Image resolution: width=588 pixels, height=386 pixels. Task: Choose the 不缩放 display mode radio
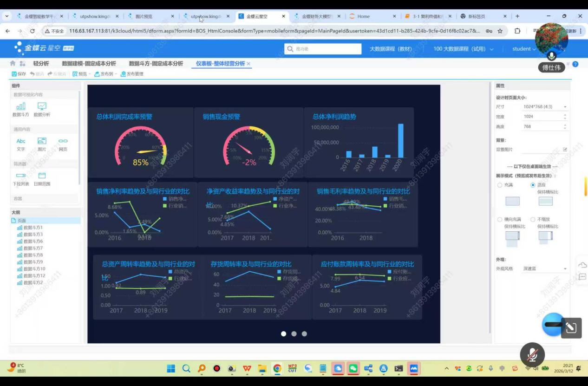(x=533, y=219)
